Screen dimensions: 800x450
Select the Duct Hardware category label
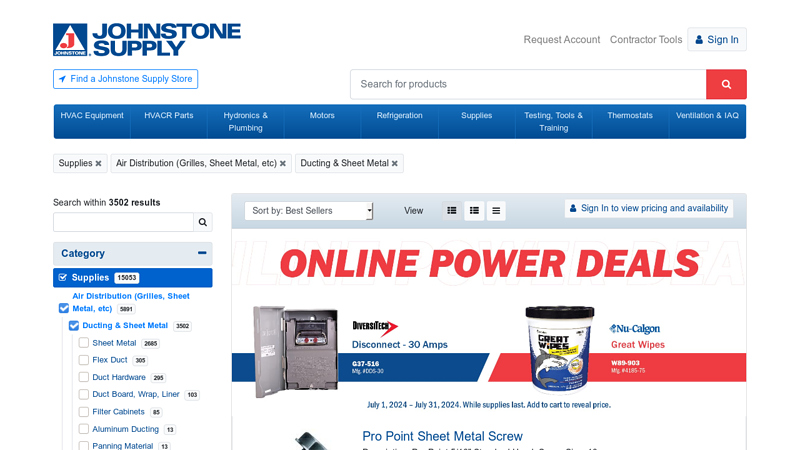click(119, 378)
